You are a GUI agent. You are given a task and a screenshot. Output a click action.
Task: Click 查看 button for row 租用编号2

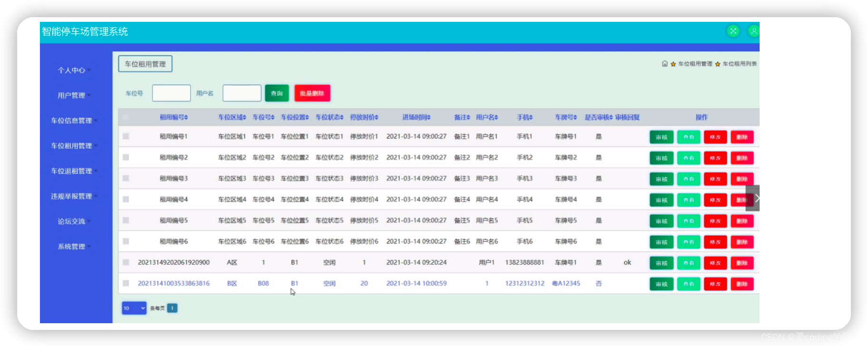[x=689, y=158]
